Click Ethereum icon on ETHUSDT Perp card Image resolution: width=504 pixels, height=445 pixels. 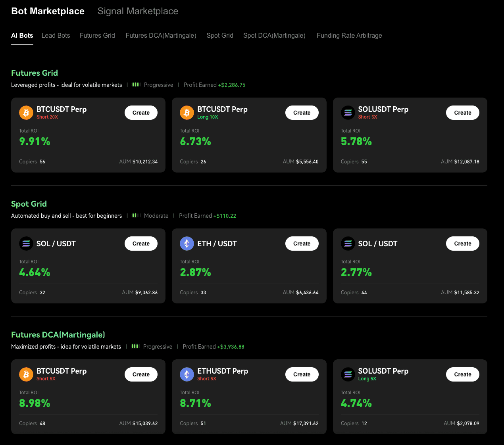187,374
